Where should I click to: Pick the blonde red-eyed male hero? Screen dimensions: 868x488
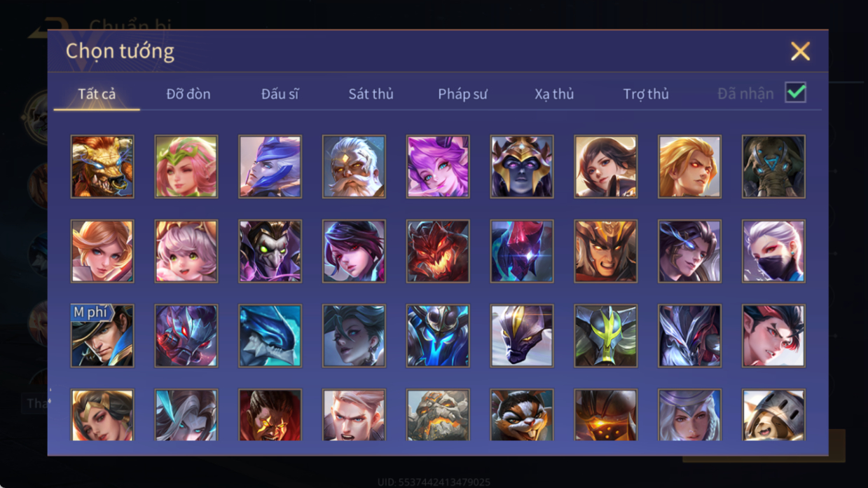click(689, 167)
